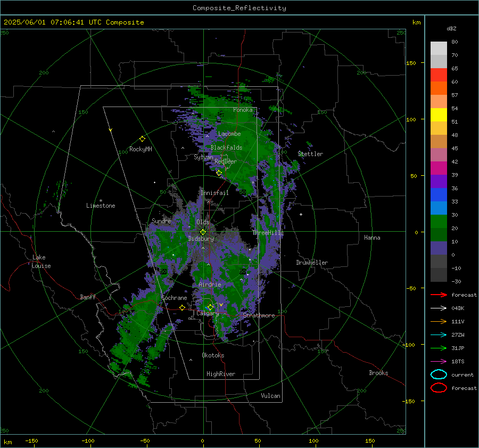Click the Brooks city label

[378, 373]
